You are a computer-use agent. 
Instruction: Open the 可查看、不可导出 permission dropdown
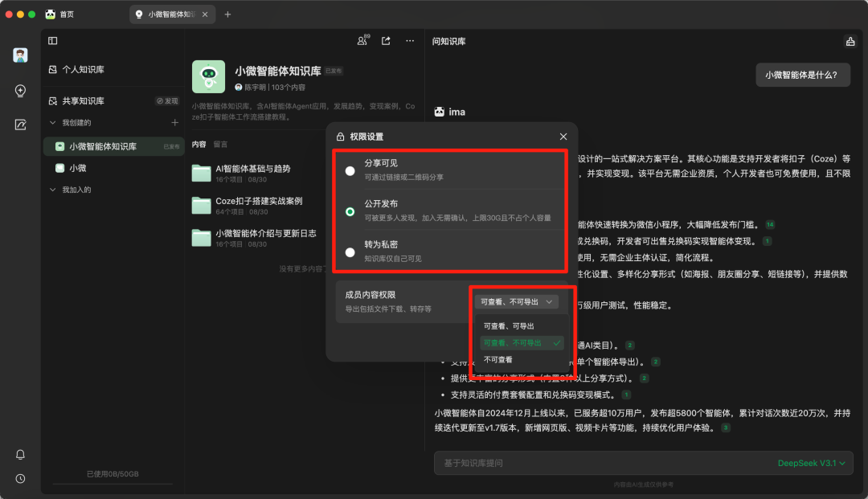click(x=515, y=302)
